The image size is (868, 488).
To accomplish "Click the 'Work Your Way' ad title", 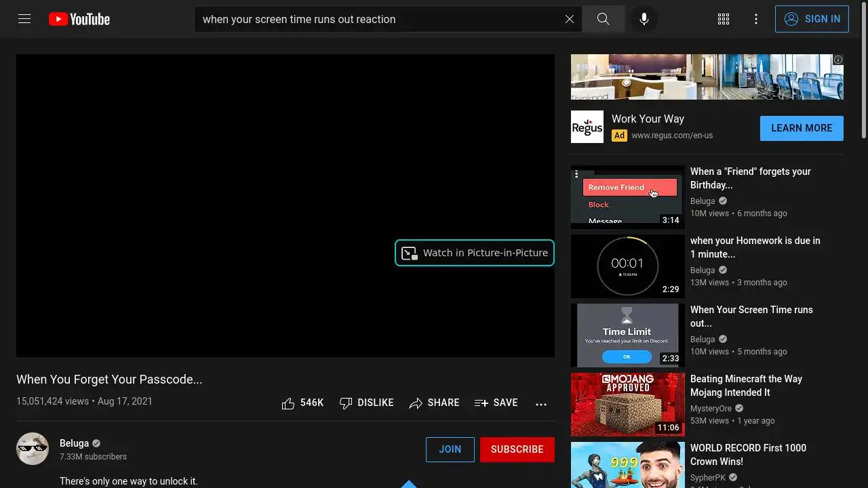I will coord(648,119).
